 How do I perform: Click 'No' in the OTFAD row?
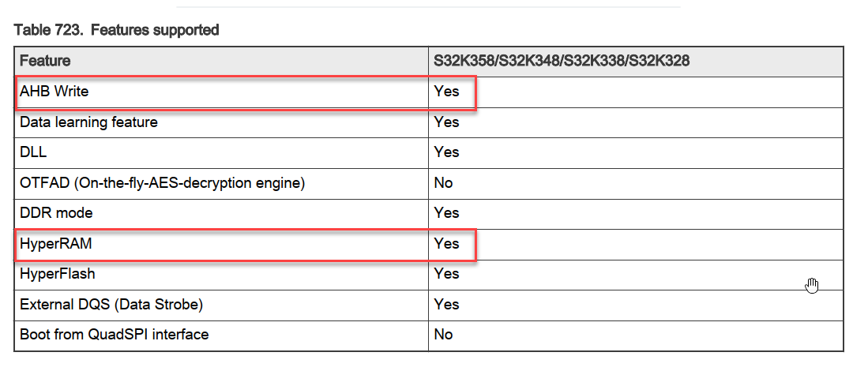coord(443,183)
